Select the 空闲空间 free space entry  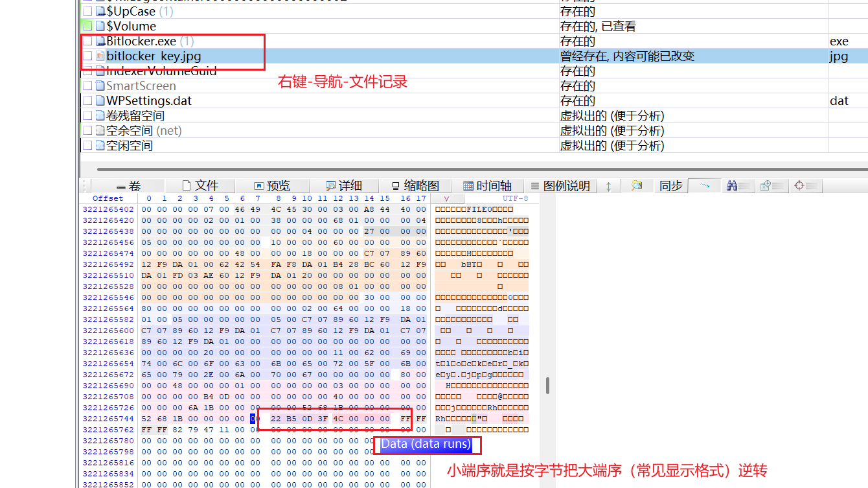point(129,146)
